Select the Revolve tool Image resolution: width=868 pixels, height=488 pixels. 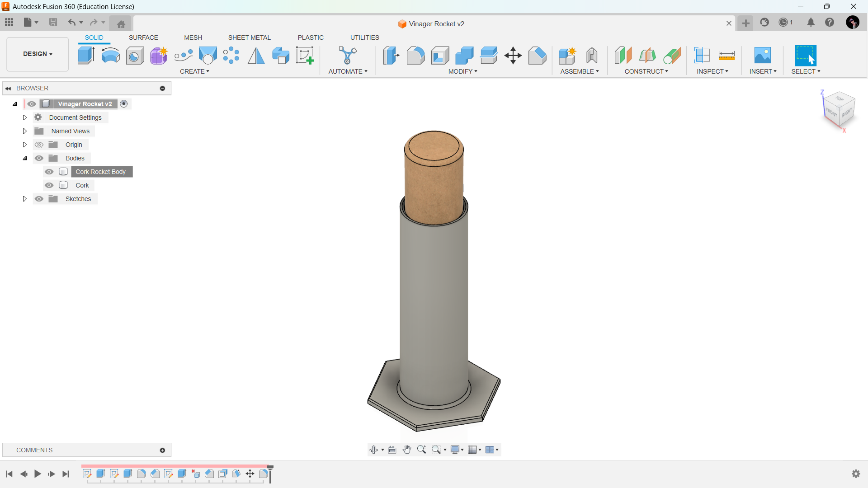tap(110, 55)
